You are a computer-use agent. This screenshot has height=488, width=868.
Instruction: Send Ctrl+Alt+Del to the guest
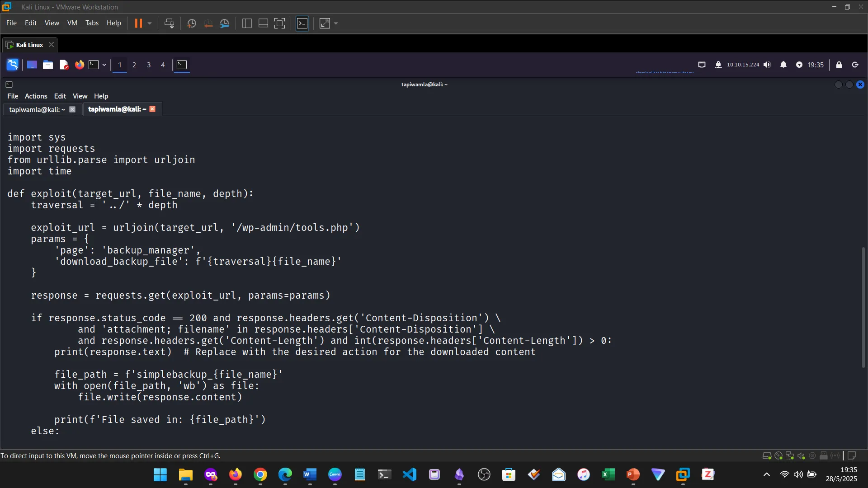tap(169, 23)
